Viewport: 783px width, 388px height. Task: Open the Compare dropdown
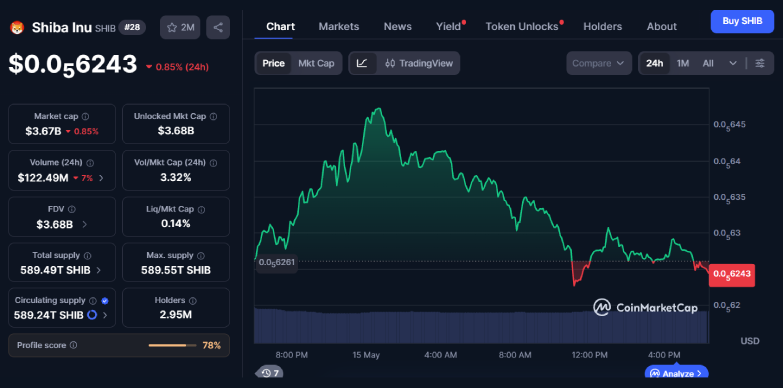click(x=598, y=63)
